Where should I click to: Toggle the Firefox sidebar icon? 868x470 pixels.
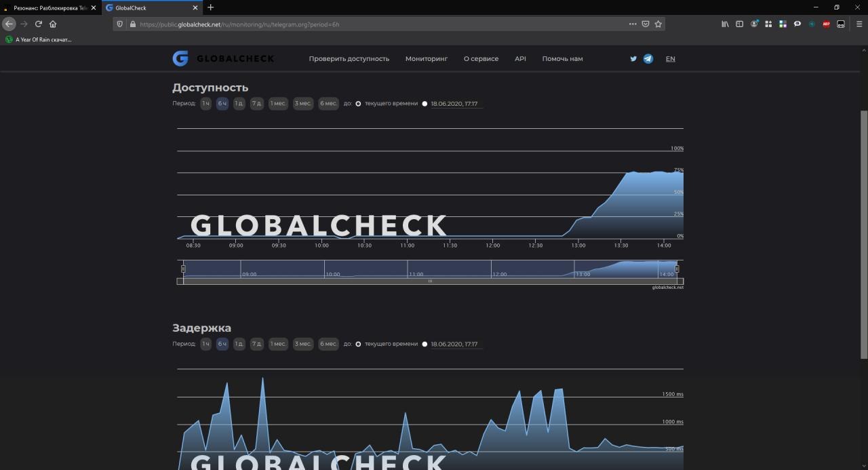click(740, 24)
